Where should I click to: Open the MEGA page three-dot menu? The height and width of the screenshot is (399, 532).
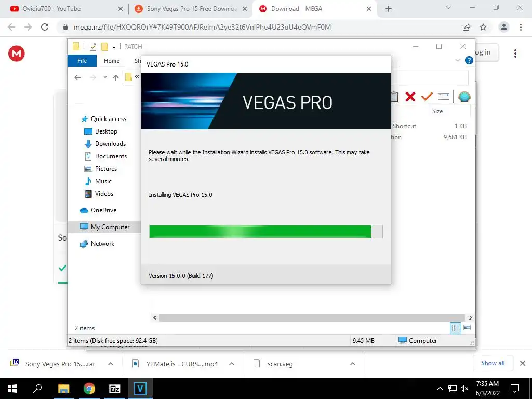(x=515, y=54)
